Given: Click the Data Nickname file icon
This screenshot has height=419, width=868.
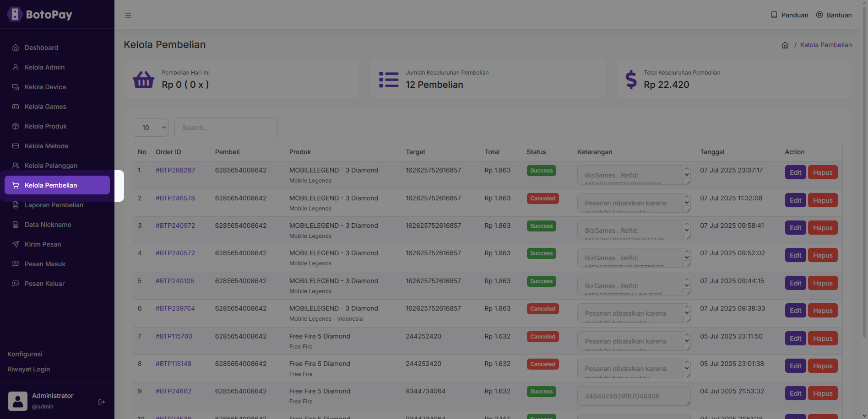Looking at the screenshot, I should coord(16,225).
